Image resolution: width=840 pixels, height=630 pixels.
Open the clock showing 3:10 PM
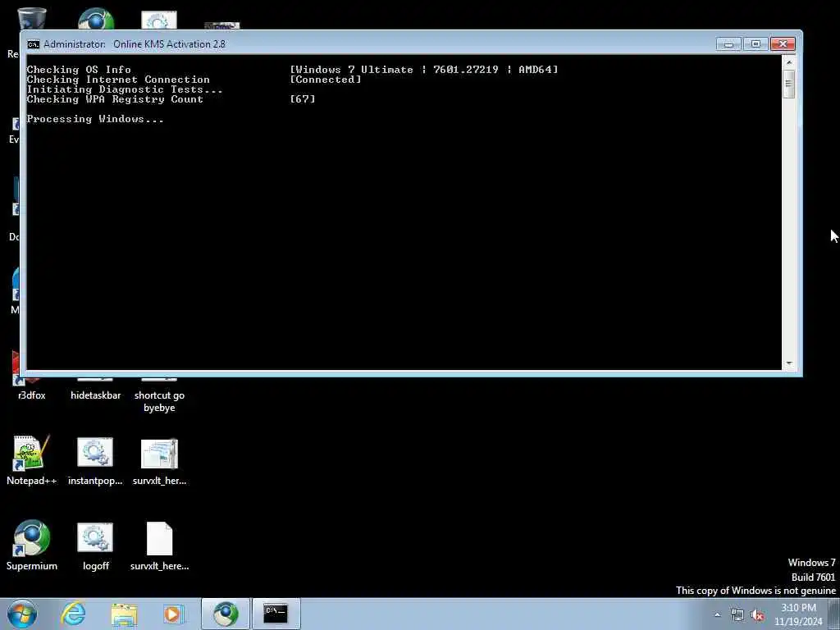(x=798, y=614)
